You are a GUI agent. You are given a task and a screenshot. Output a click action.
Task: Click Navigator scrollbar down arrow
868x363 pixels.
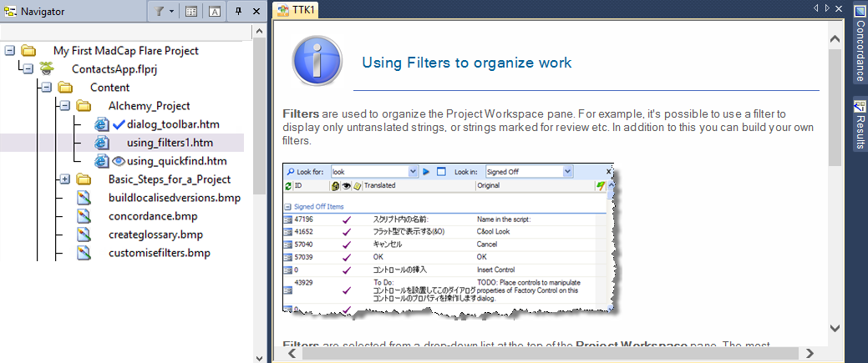259,357
